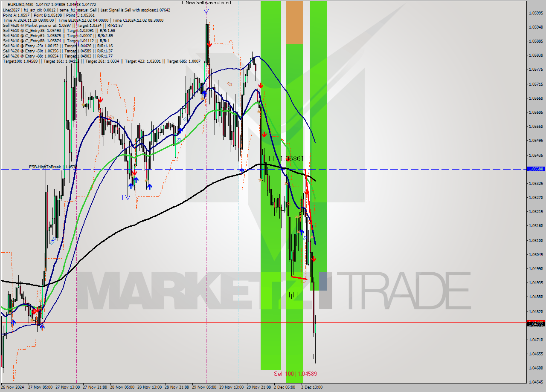Click the 28 Nov 21:00 time axis label

click(177, 387)
